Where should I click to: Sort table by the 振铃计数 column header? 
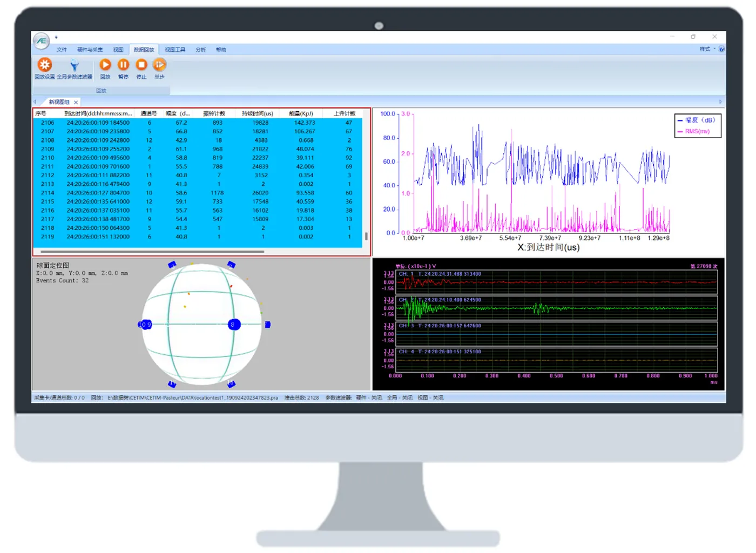pyautogui.click(x=214, y=113)
